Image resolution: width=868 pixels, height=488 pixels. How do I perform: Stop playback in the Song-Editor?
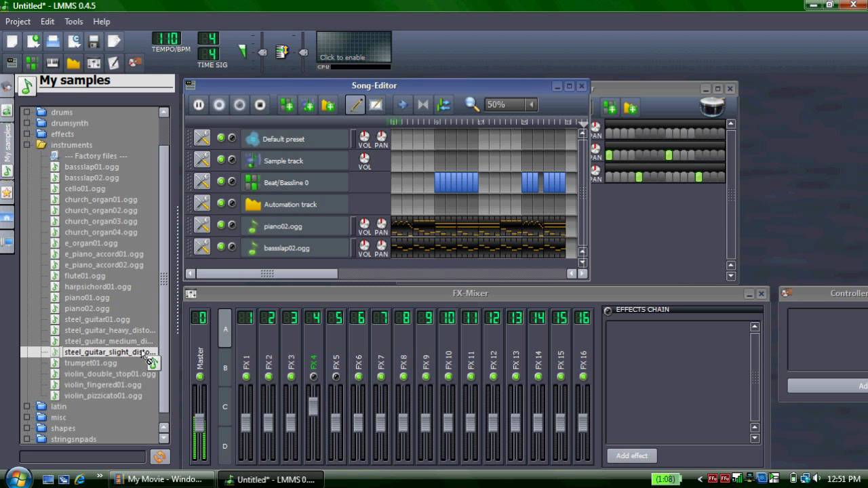[260, 105]
